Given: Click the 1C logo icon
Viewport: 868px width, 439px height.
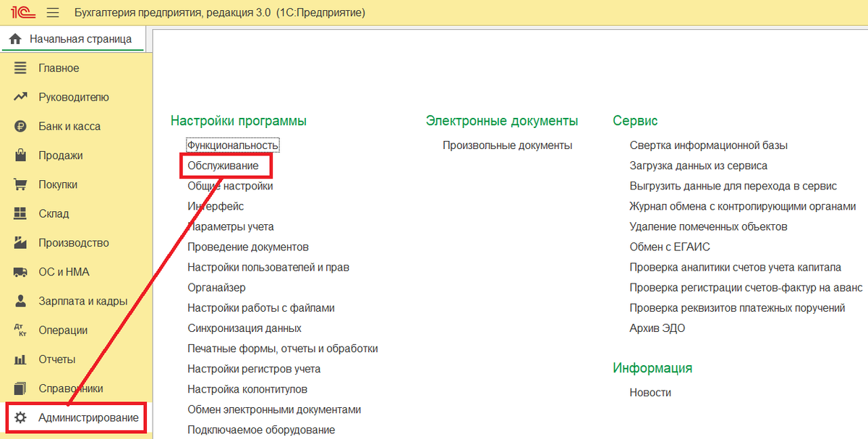Looking at the screenshot, I should (x=23, y=13).
